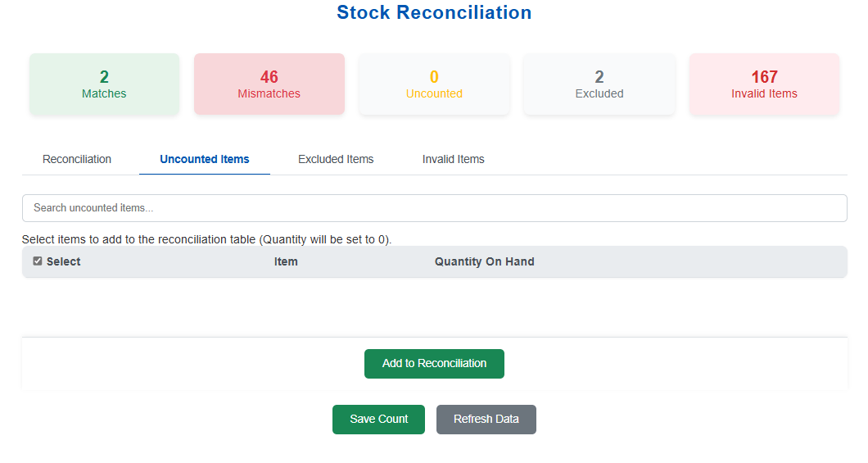Toggle the select-all checkbox in table header

38,261
